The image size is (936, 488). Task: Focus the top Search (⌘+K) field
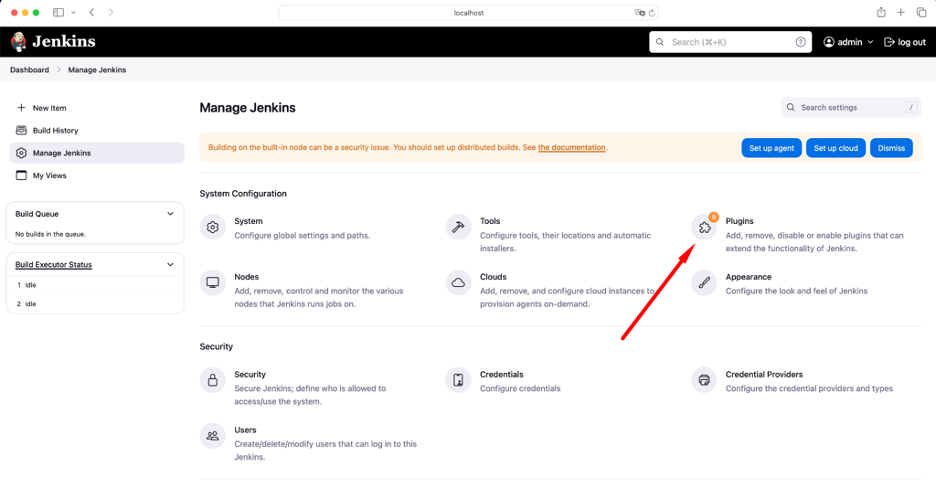click(730, 42)
